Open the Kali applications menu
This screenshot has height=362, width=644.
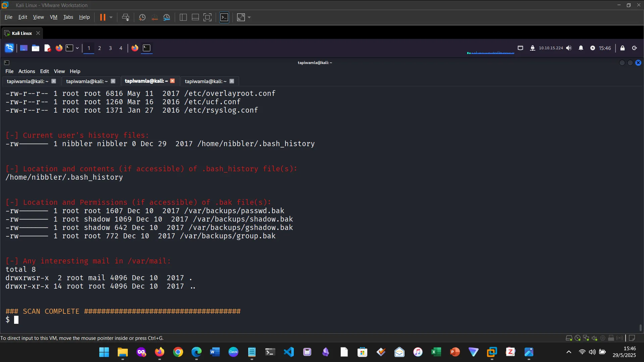tap(9, 48)
